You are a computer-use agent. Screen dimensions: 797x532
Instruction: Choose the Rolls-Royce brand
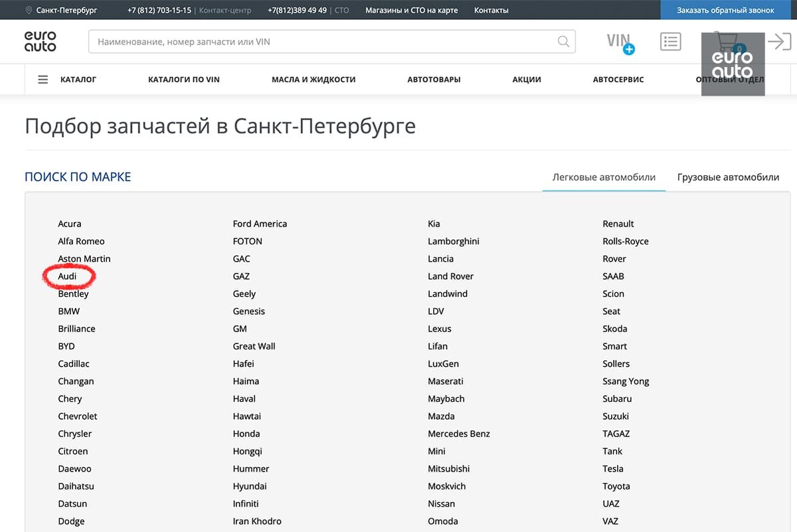tap(626, 241)
